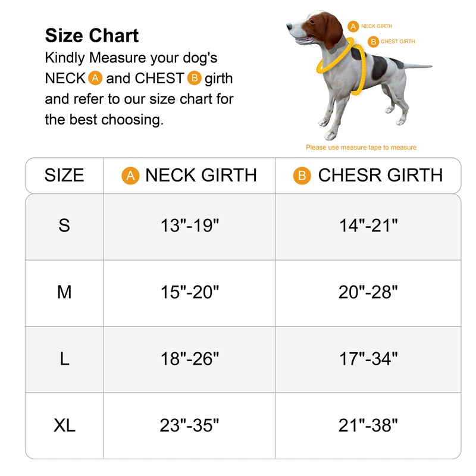Screen dimensions: 476x476
Task: Click the 13"-19" neck girth value
Action: click(x=189, y=226)
